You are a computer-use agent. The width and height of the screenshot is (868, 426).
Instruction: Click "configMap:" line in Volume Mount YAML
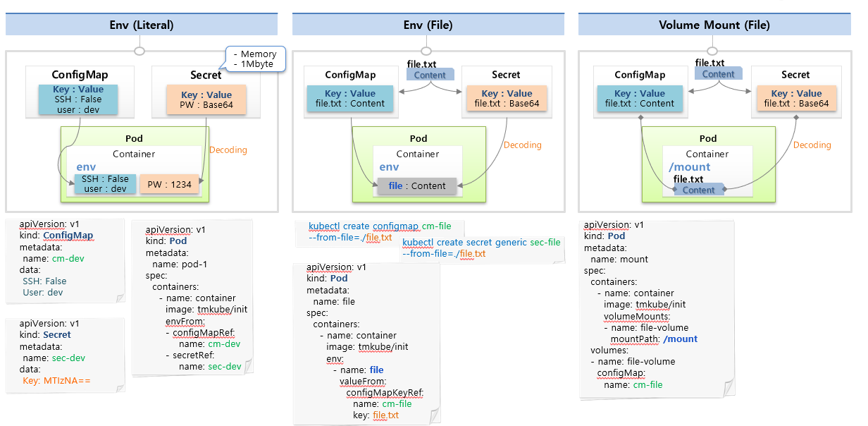(x=621, y=373)
